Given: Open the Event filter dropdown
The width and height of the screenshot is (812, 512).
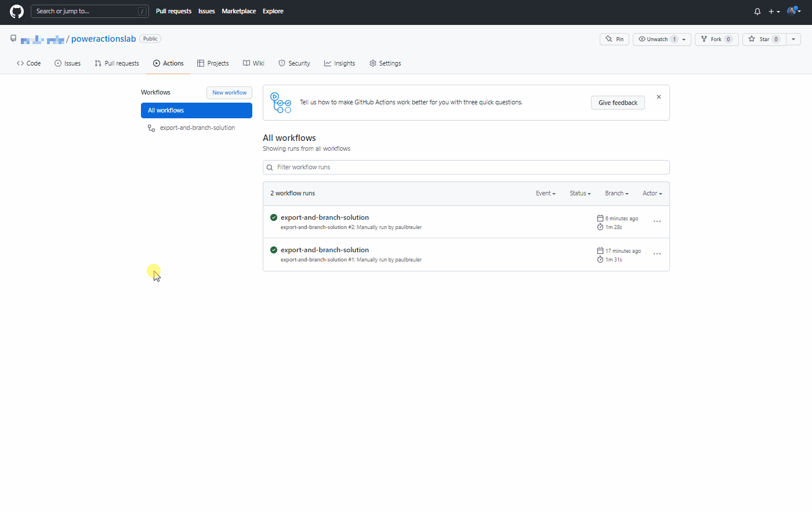Looking at the screenshot, I should click(545, 194).
